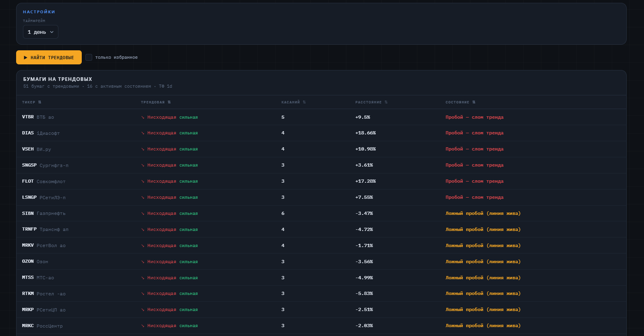Open the VSEH ВИ.ру ticker

coord(36,149)
